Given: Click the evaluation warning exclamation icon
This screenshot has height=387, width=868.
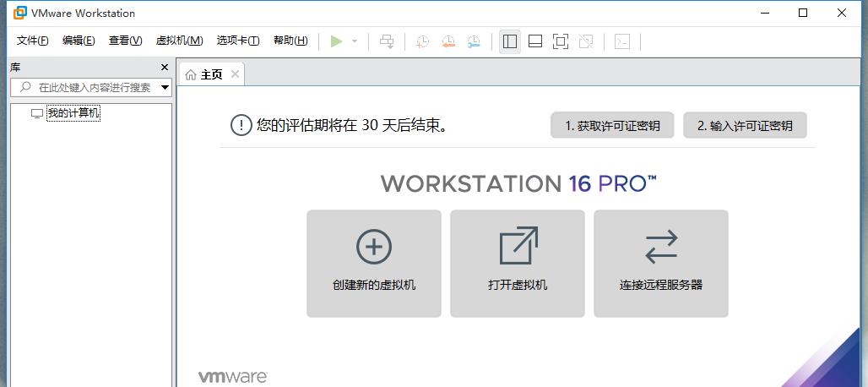Looking at the screenshot, I should point(241,125).
